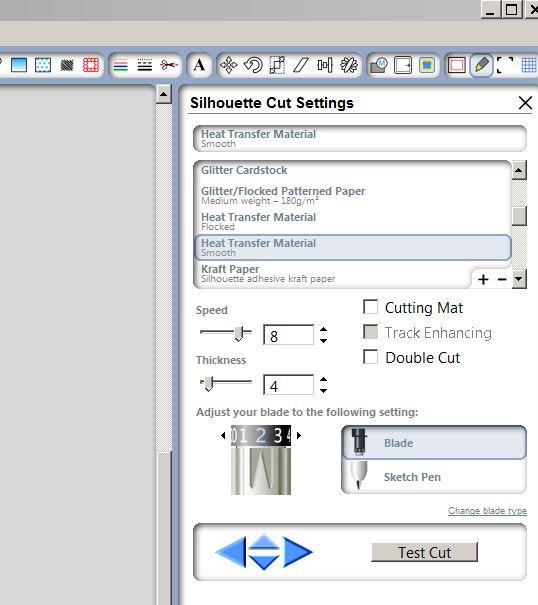Increase Thickness value with up arrow
Viewport: 538px width, 605px height.
click(x=323, y=379)
